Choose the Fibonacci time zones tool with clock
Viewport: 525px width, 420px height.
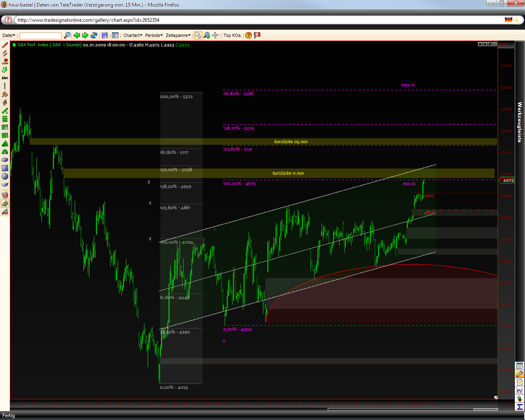(5, 127)
